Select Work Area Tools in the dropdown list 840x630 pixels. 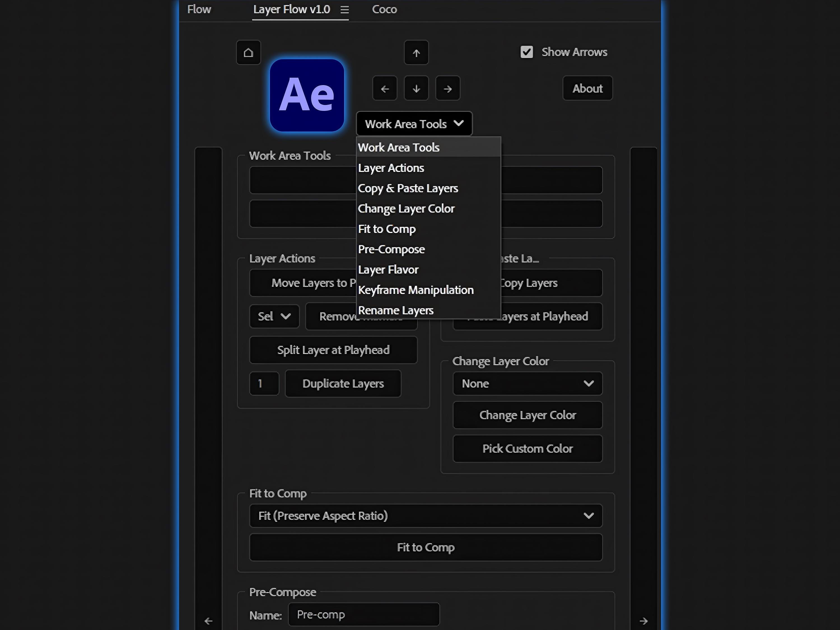pyautogui.click(x=429, y=147)
